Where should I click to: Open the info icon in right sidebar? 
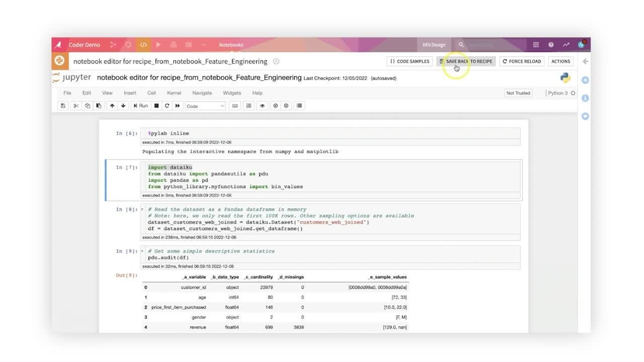point(585,98)
